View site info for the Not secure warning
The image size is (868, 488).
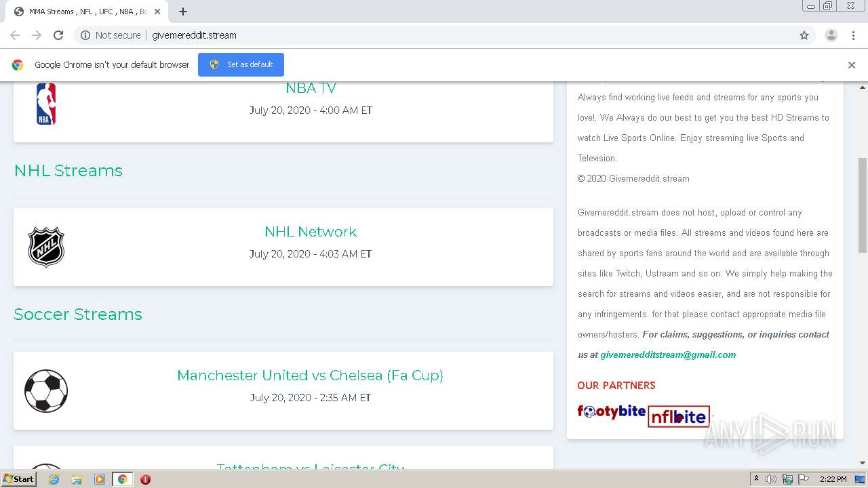click(x=111, y=35)
